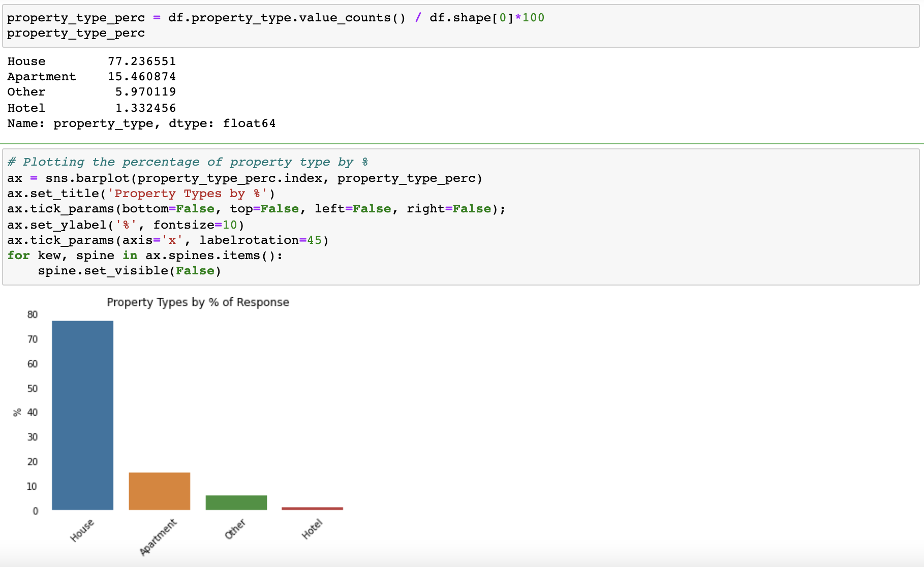This screenshot has width=924, height=567.
Task: Click the rotated 'Apartment' x-axis label
Action: [158, 537]
